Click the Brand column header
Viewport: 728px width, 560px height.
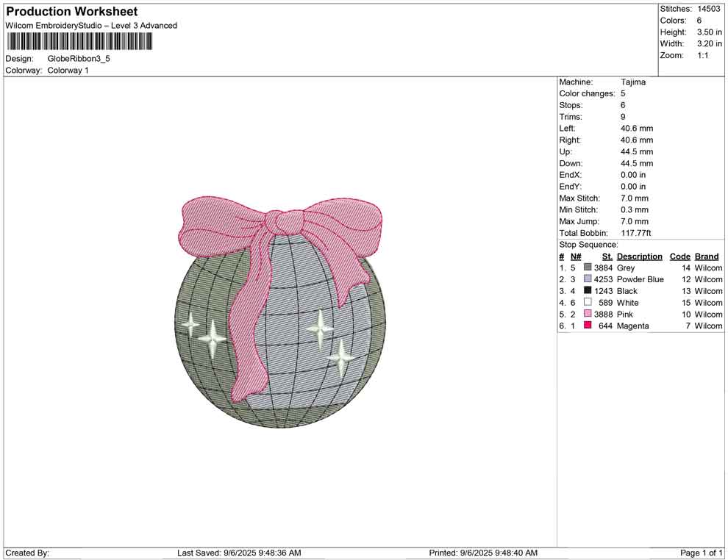coord(707,256)
